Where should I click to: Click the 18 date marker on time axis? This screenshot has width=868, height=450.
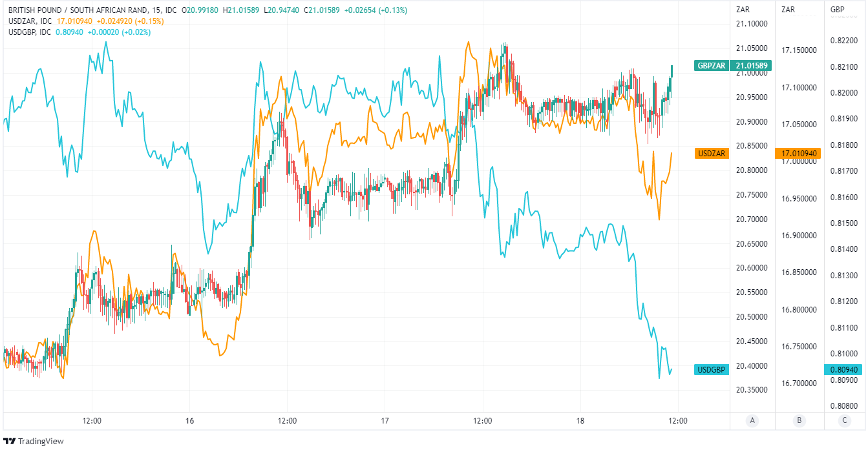point(580,421)
